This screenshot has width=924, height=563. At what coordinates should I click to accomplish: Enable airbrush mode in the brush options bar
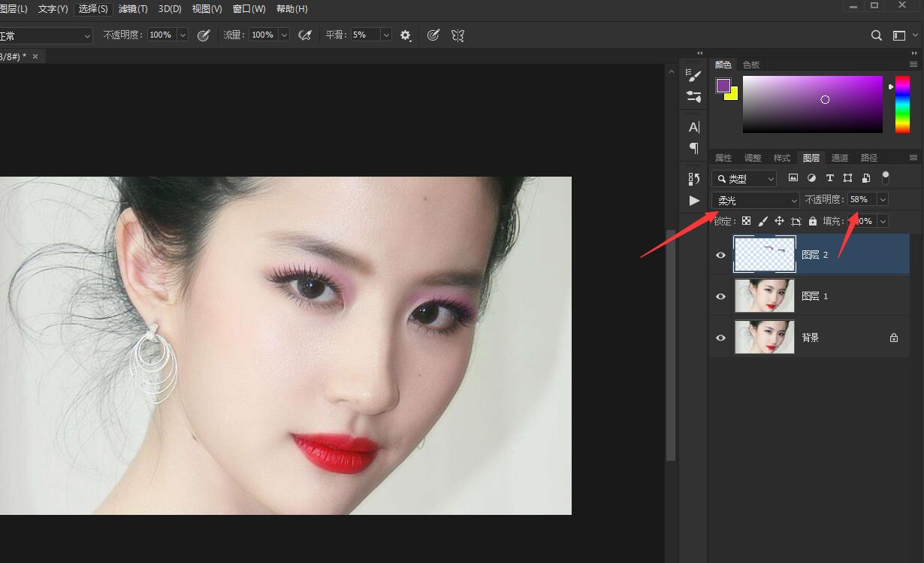coord(305,35)
